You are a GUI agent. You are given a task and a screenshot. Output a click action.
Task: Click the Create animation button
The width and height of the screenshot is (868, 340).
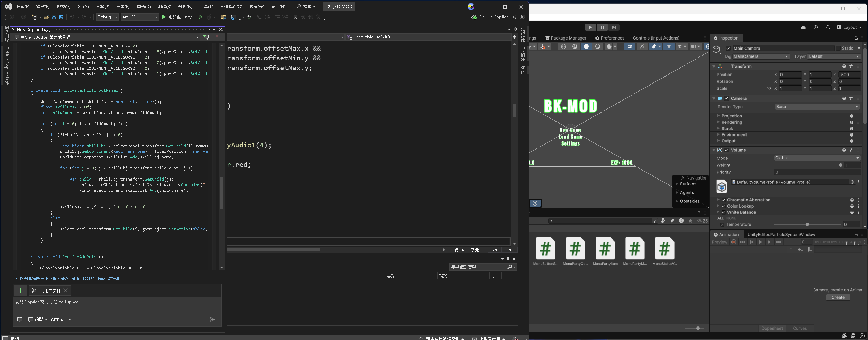[838, 297]
